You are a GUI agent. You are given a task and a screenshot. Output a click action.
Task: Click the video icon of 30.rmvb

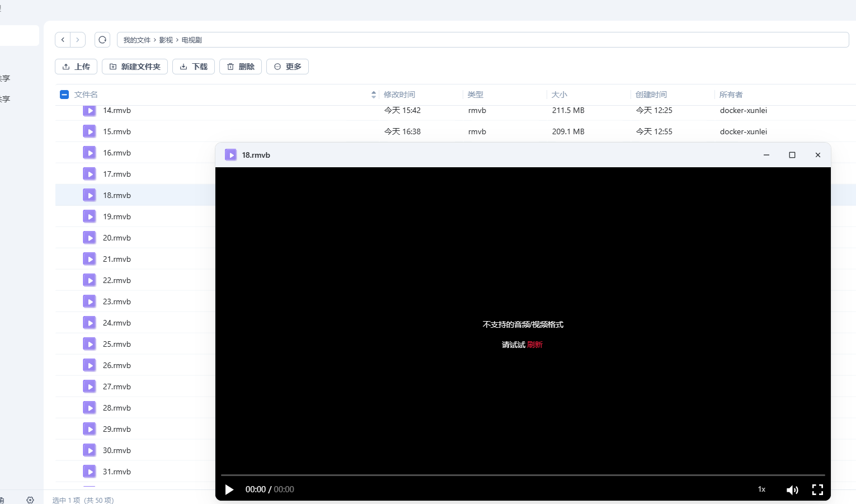(x=90, y=450)
